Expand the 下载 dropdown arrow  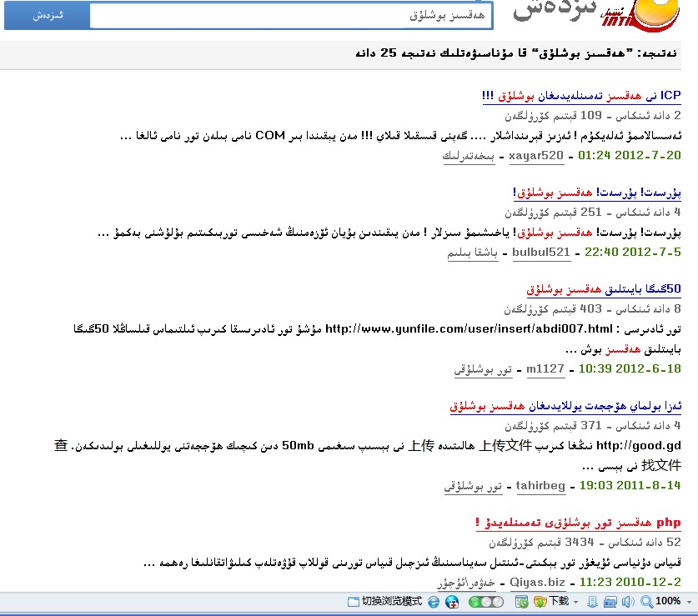[575, 602]
